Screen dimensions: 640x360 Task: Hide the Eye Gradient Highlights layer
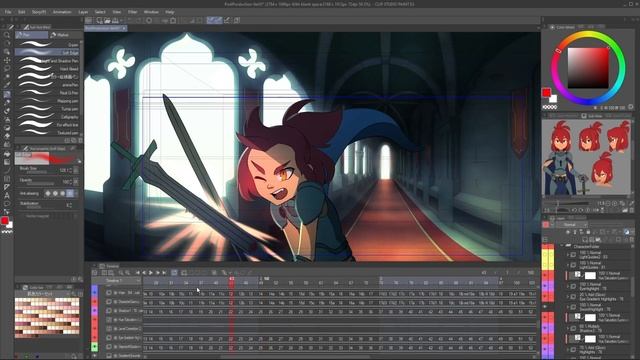545,296
